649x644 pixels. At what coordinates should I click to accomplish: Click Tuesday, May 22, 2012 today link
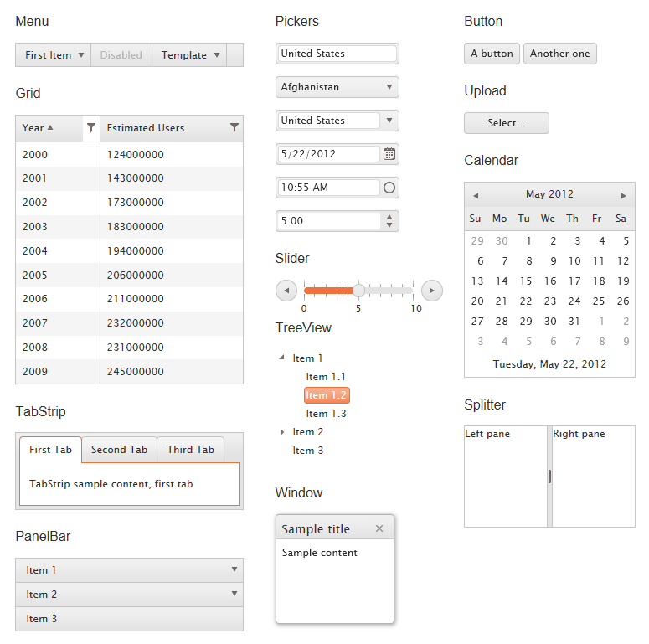(x=549, y=364)
